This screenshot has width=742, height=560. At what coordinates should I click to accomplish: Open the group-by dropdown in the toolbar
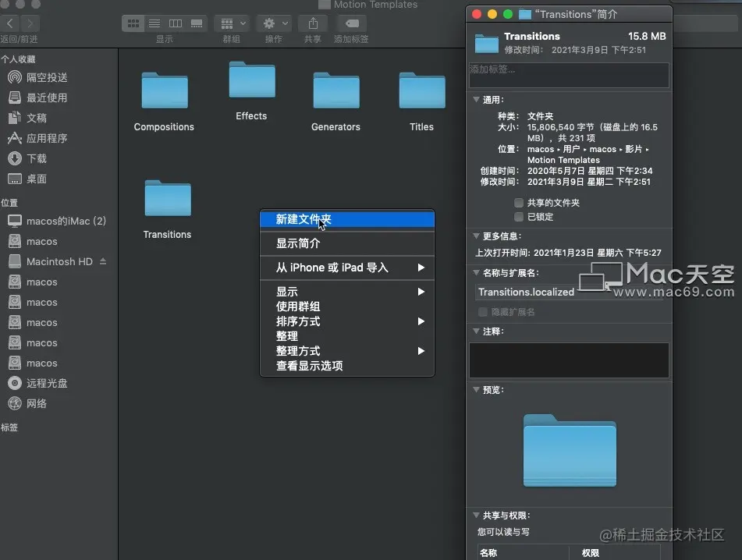232,23
